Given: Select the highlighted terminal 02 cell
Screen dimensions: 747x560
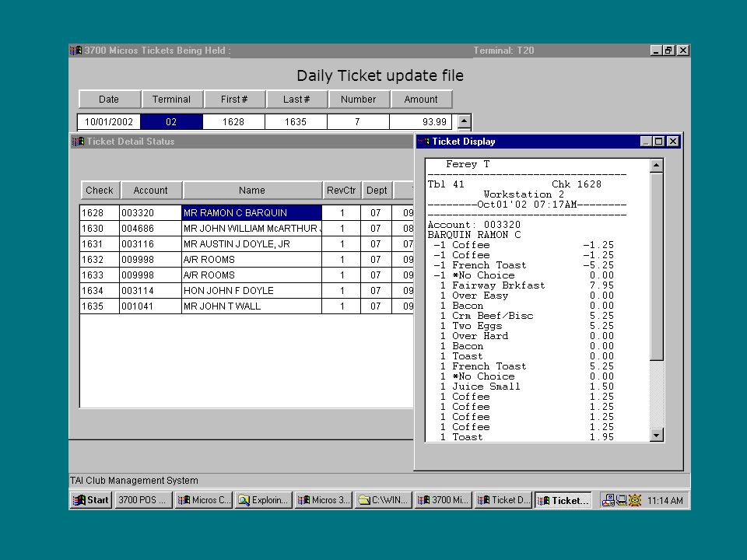Looking at the screenshot, I should (171, 122).
